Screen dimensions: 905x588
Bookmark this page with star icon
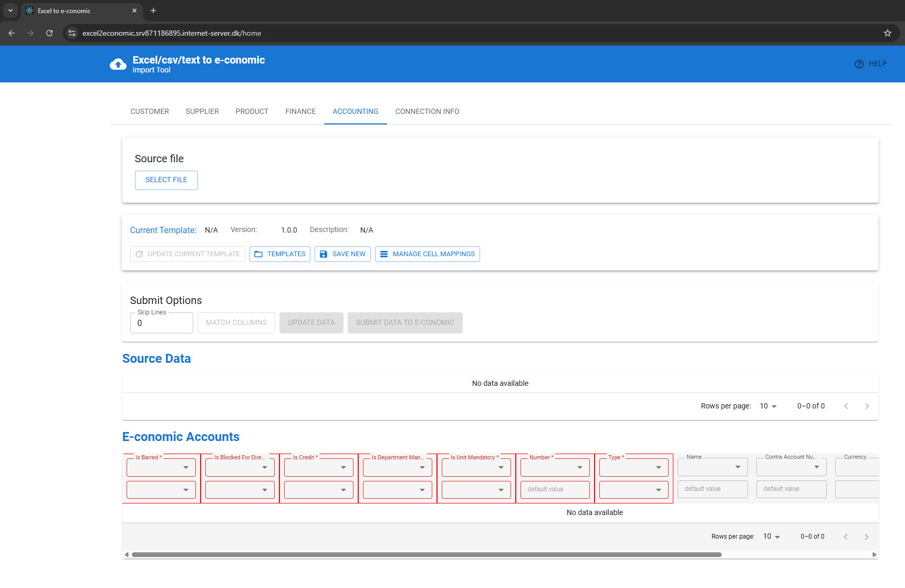tap(888, 33)
